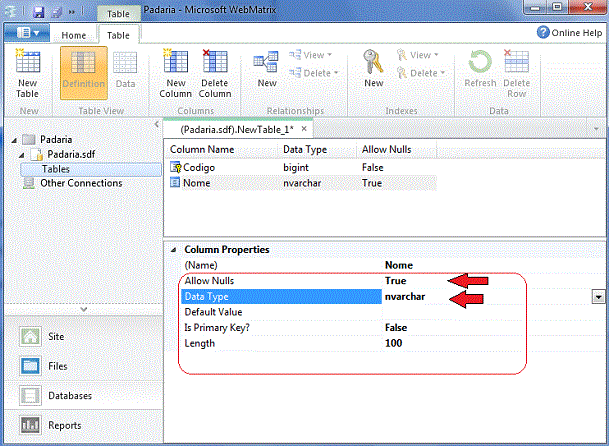Click Is Primary Key? value False

[x=396, y=328]
